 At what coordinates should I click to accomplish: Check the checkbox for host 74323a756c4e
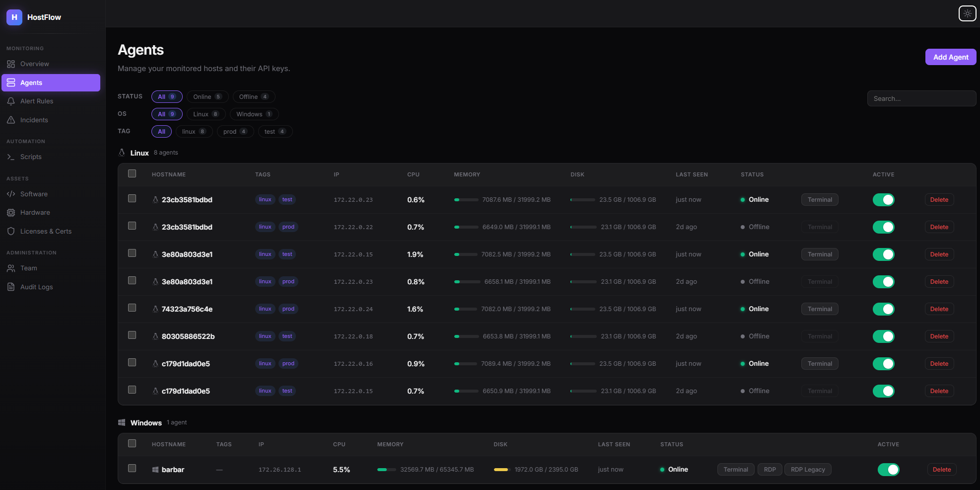point(132,307)
